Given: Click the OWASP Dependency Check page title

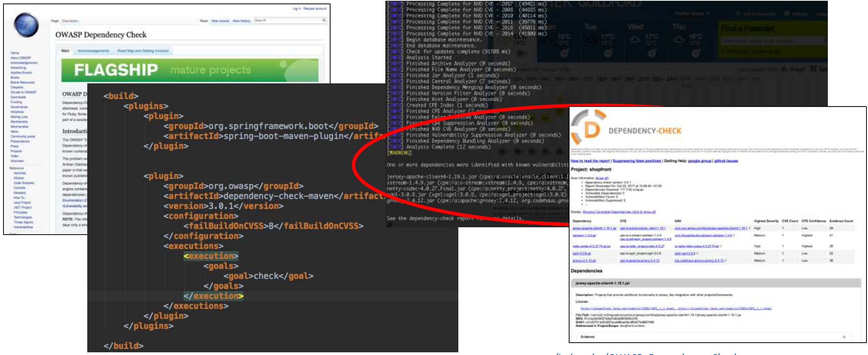Looking at the screenshot, I should (101, 35).
